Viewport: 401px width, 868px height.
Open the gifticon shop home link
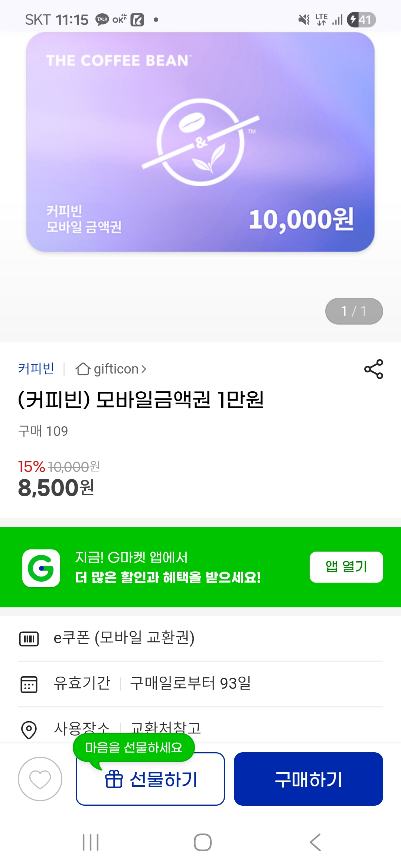[x=111, y=369]
